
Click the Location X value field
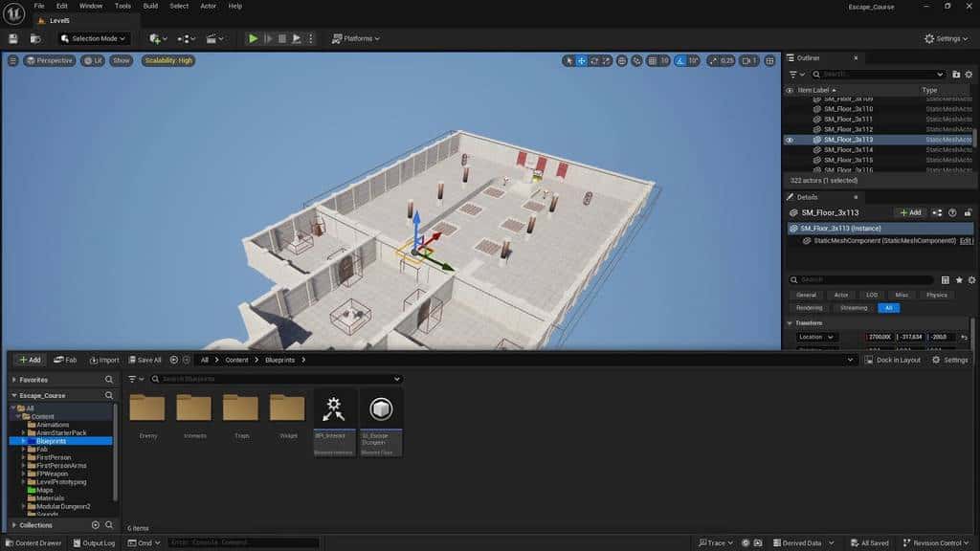(880, 338)
